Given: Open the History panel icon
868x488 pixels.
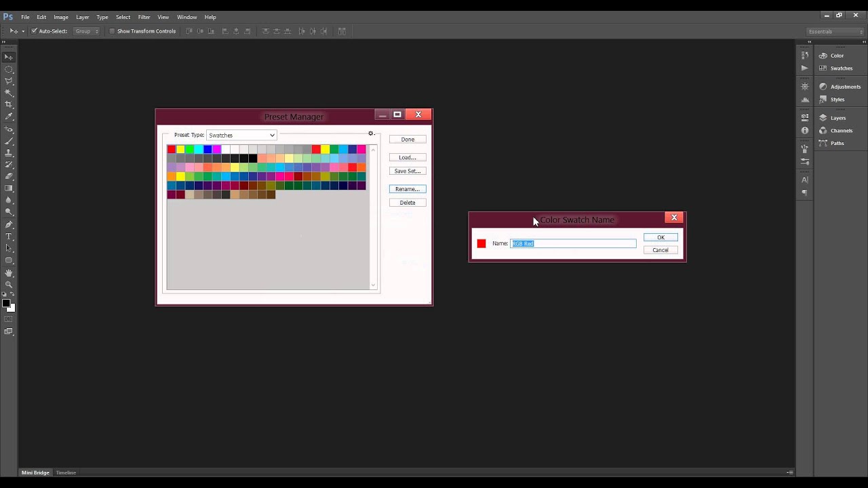Looking at the screenshot, I should [805, 56].
